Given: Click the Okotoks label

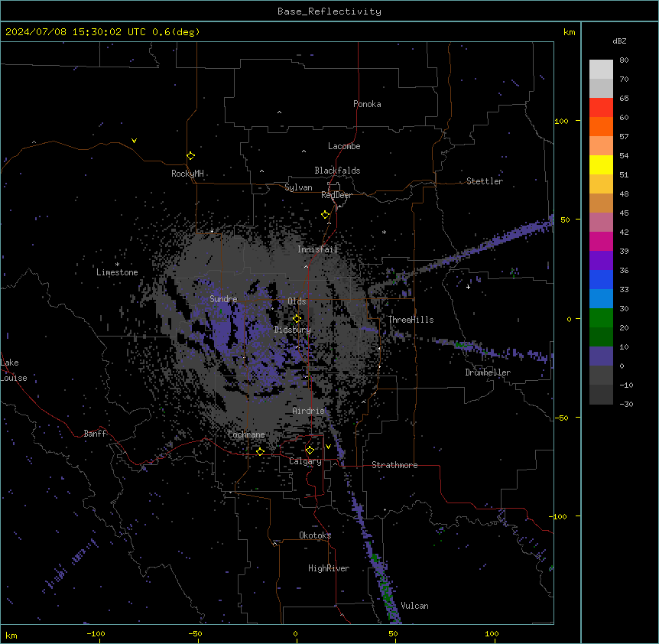Looking at the screenshot, I should click(x=315, y=535).
